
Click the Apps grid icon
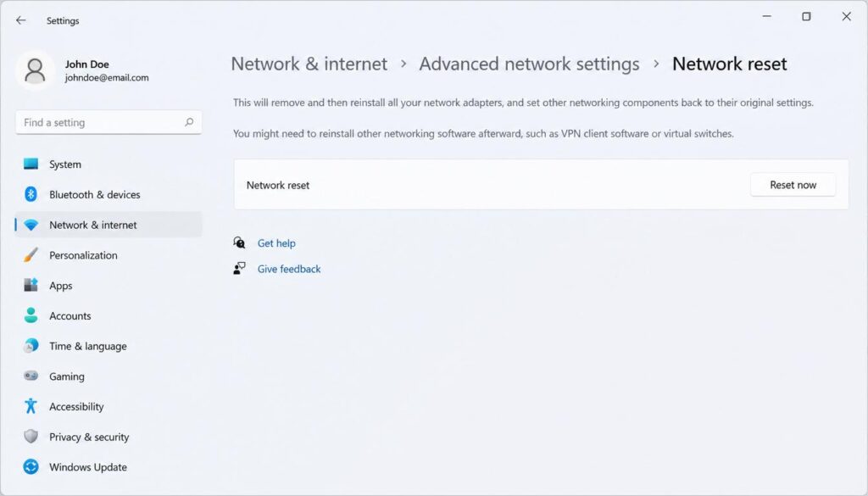pos(31,285)
